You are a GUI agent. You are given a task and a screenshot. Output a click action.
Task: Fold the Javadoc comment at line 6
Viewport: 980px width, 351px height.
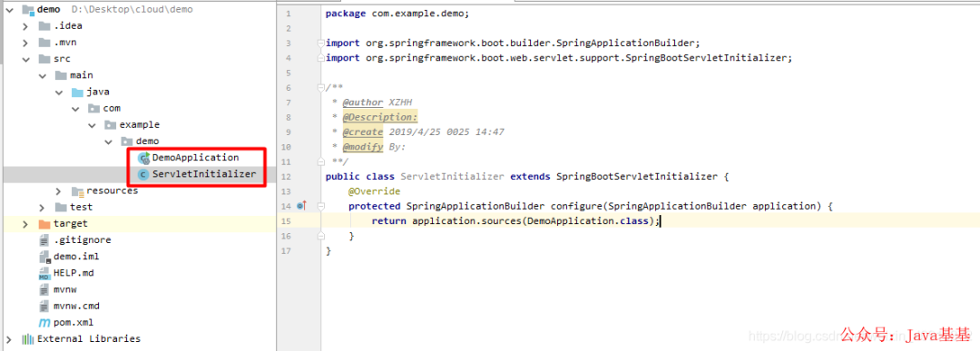pyautogui.click(x=320, y=87)
